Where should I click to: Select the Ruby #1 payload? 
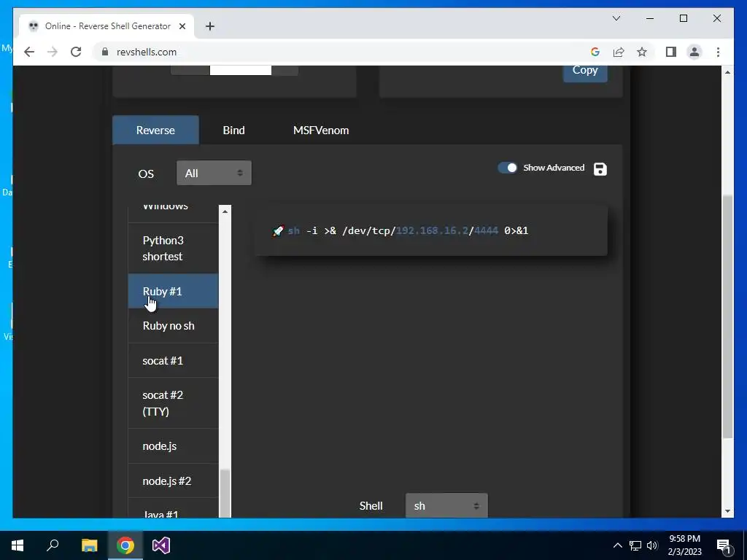(x=173, y=291)
